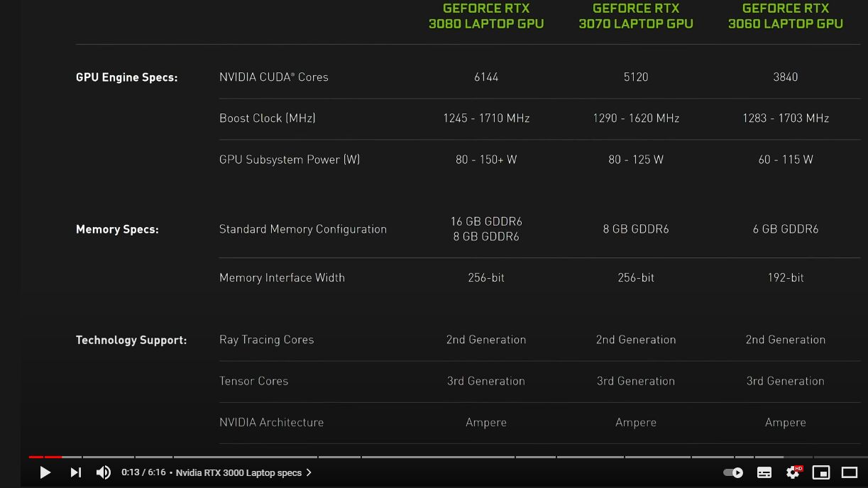Image resolution: width=868 pixels, height=488 pixels.
Task: Play the video
Action: tap(45, 472)
